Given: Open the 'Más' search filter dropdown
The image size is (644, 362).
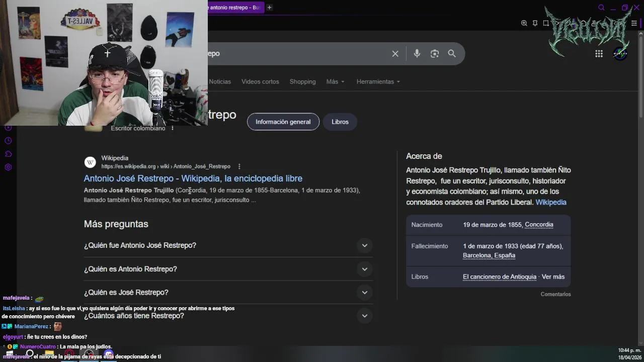Looking at the screenshot, I should pyautogui.click(x=335, y=81).
